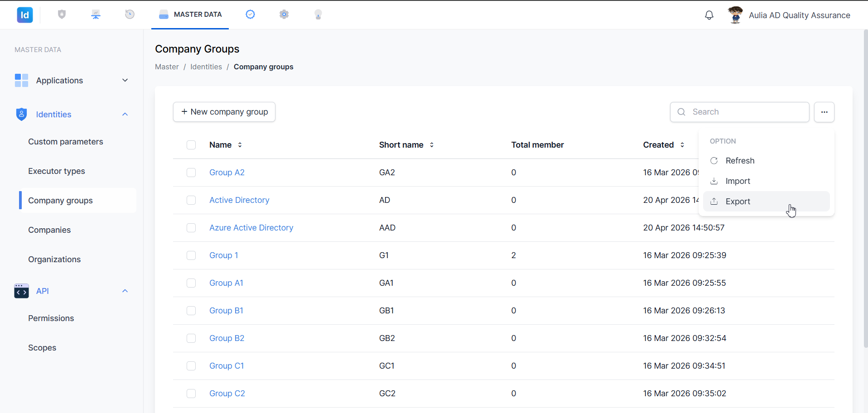Image resolution: width=868 pixels, height=413 pixels.
Task: Open Organizations in sidebar
Action: click(x=54, y=259)
